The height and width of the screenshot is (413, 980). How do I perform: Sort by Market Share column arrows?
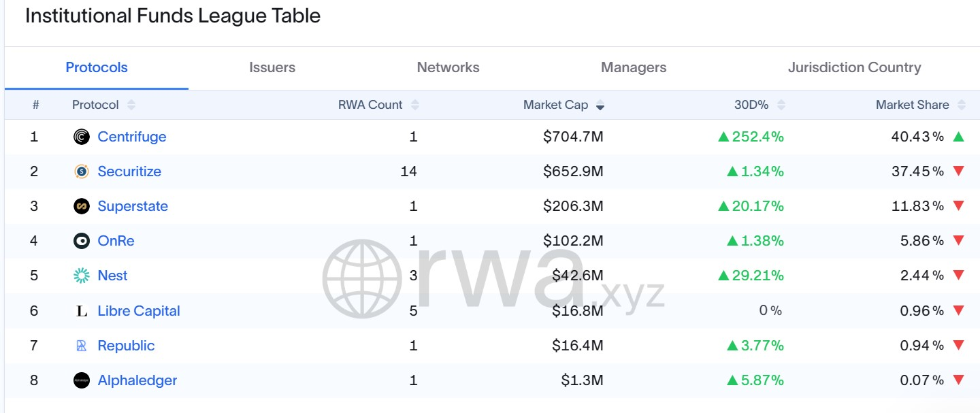click(x=961, y=105)
